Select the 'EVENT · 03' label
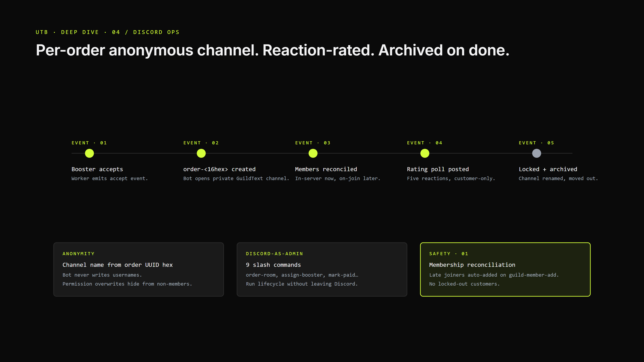The image size is (644, 362). tap(313, 143)
